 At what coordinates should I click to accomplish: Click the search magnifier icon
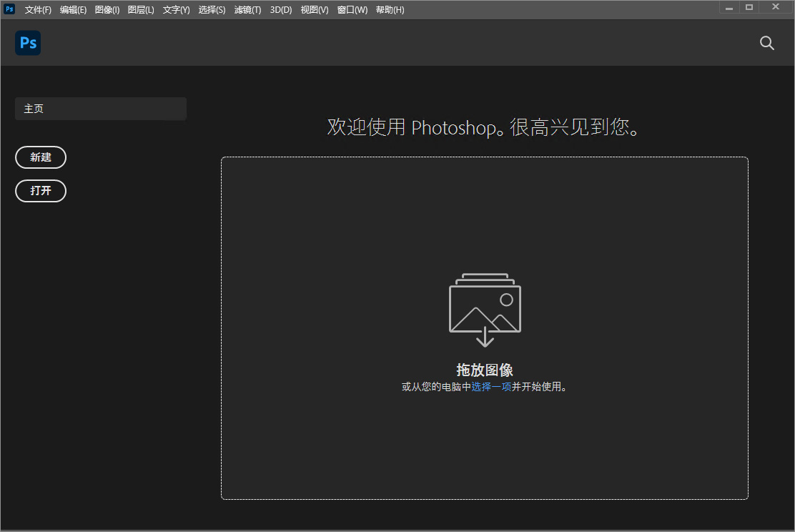[x=766, y=43]
